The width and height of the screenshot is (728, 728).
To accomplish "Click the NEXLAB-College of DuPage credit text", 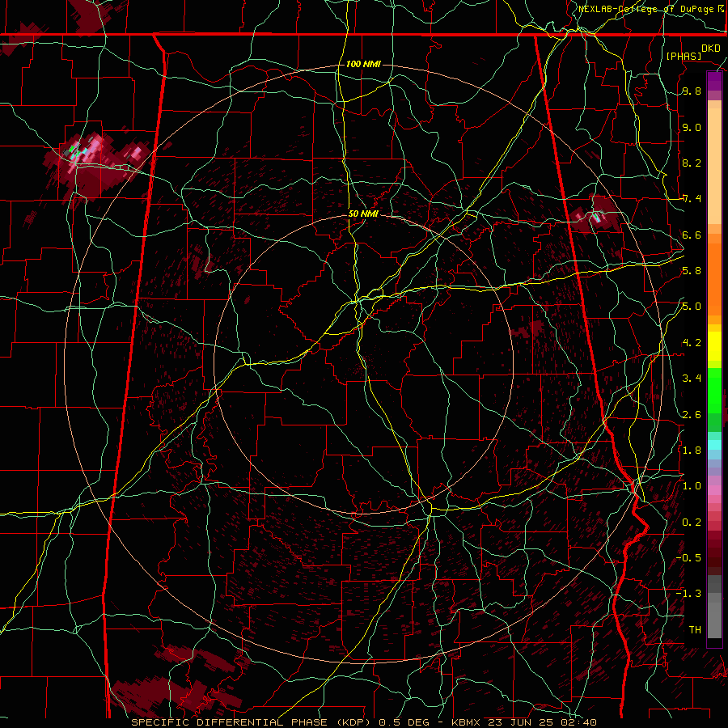I will click(x=648, y=9).
